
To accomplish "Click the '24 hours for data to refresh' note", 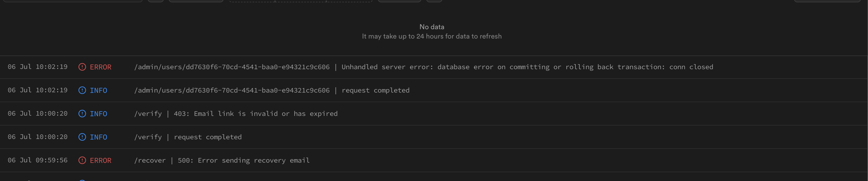I will coord(432,36).
